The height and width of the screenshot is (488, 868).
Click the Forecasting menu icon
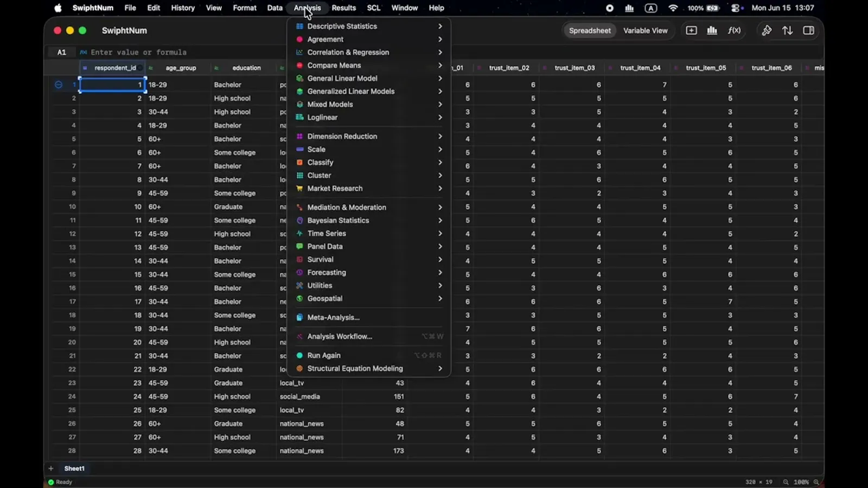(x=299, y=272)
